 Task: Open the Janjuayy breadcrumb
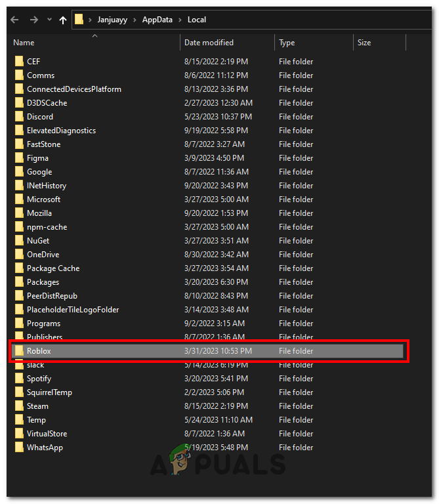pos(112,20)
